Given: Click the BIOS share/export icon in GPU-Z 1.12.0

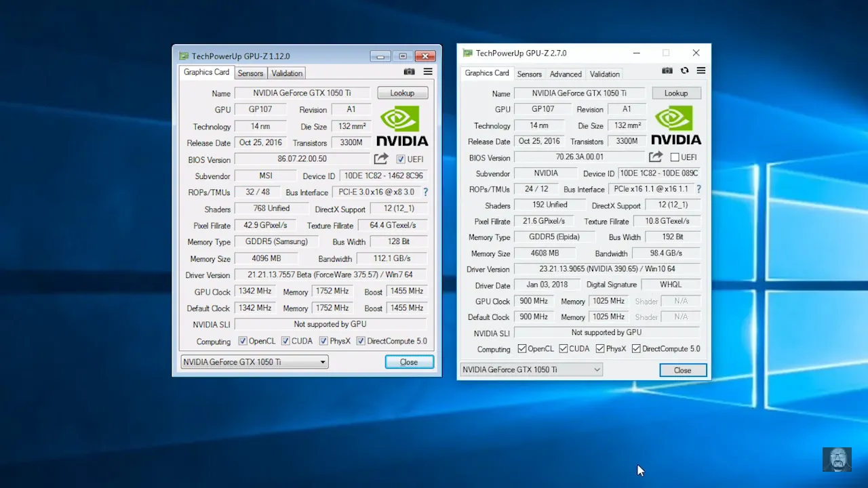Looking at the screenshot, I should (x=381, y=159).
